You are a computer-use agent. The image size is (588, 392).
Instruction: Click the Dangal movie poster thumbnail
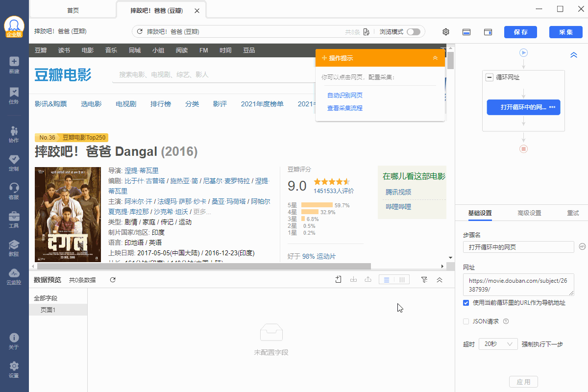[x=68, y=215]
